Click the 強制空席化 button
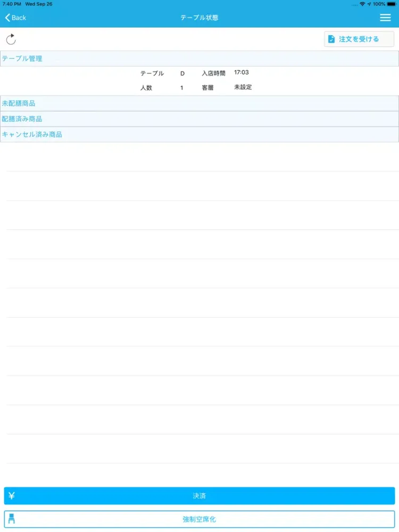 (199, 519)
